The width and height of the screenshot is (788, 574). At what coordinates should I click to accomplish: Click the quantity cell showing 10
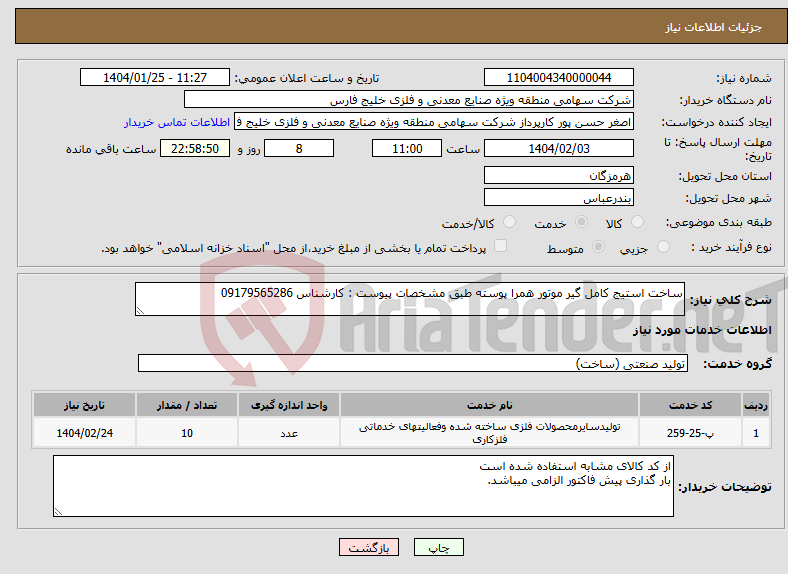pos(187,433)
